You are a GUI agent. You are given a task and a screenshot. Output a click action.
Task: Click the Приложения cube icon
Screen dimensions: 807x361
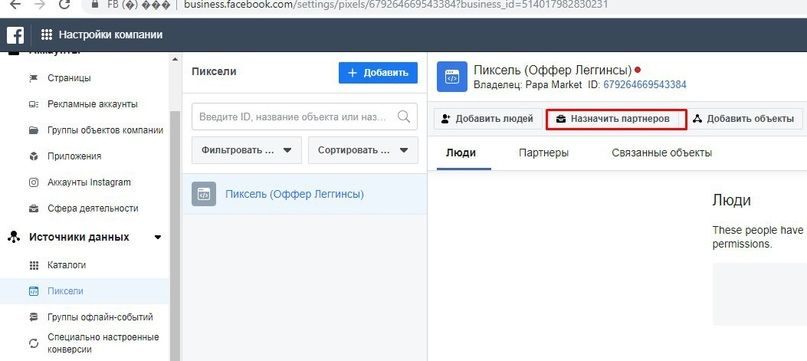(34, 156)
